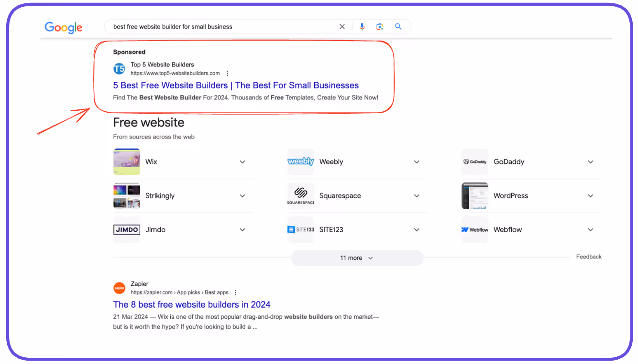Start voice search with the microphone icon
The image size is (638, 364).
(362, 27)
